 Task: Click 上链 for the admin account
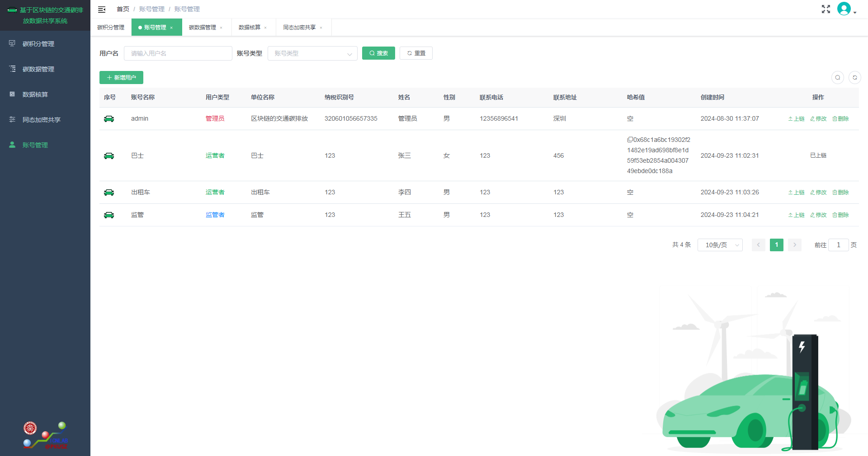(x=796, y=119)
